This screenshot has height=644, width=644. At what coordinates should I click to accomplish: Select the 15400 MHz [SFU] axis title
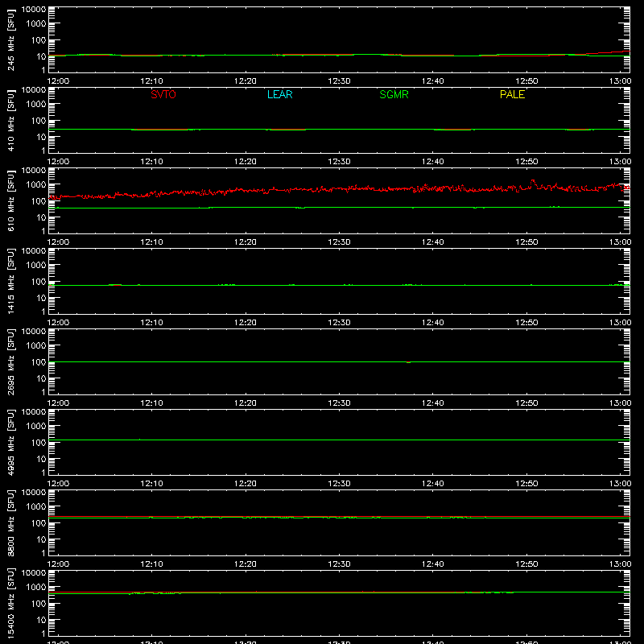pyautogui.click(x=10, y=603)
